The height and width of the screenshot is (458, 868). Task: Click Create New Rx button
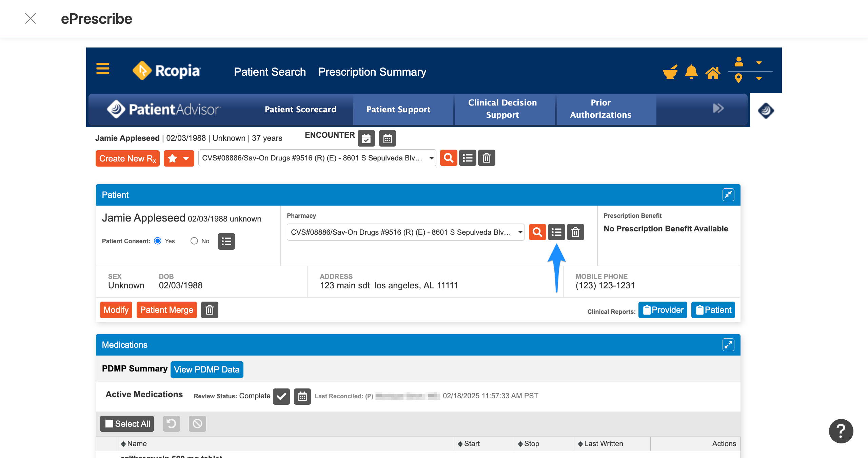(x=127, y=158)
